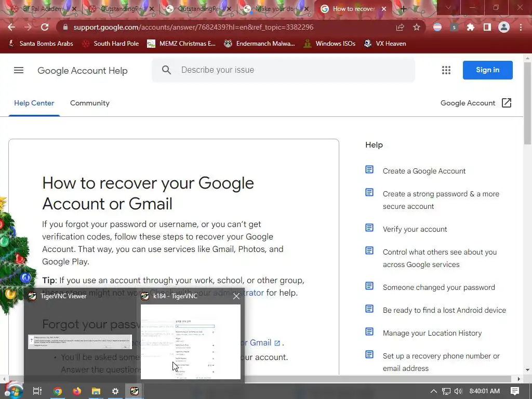
Task: Open Someone changed your password article
Action: click(x=438, y=287)
